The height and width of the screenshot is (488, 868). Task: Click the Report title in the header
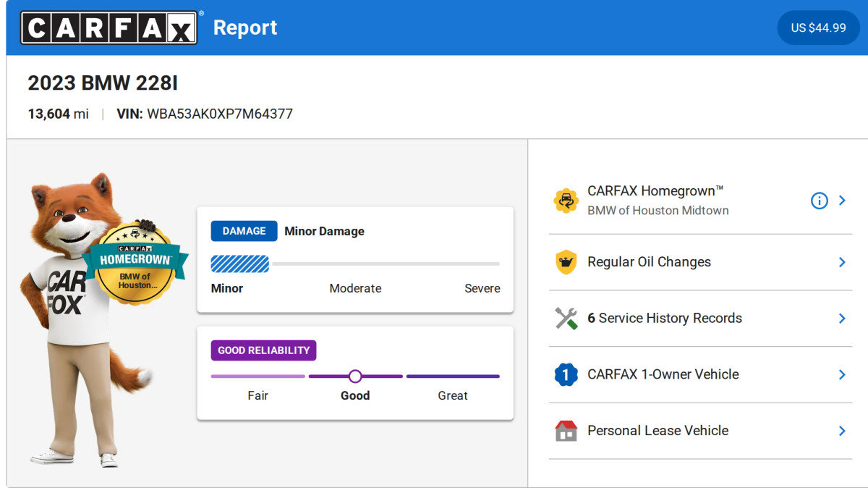click(245, 28)
